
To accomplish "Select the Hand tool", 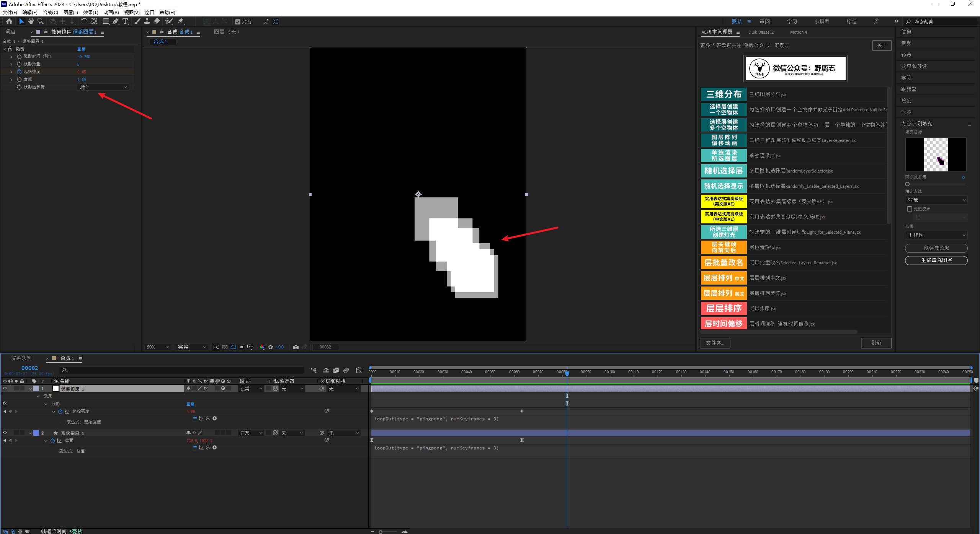I will [x=31, y=21].
